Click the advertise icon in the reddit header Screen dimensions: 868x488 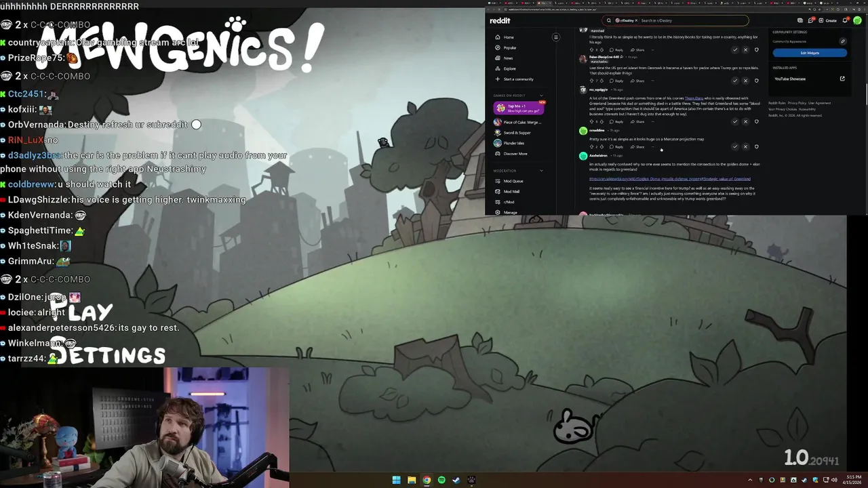click(800, 20)
